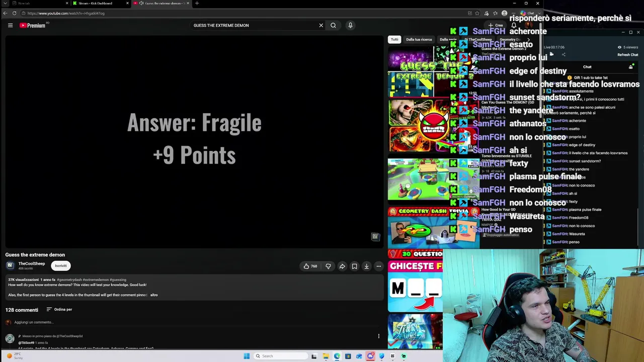
Task: Open the Ordina per sort menu
Action: pyautogui.click(x=59, y=309)
